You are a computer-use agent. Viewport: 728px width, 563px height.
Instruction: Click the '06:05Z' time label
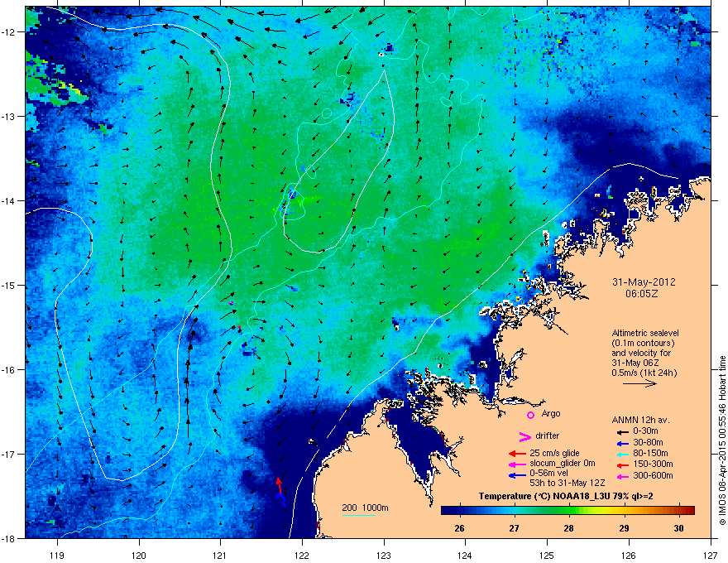(x=642, y=294)
